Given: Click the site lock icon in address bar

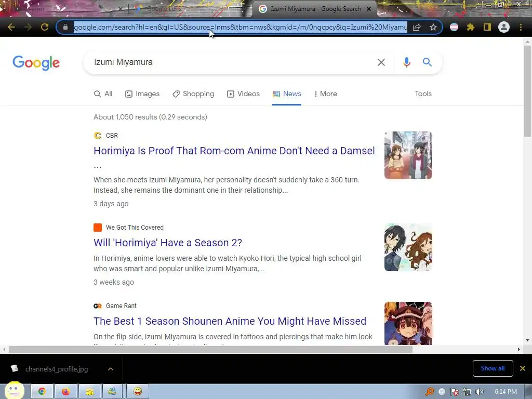Looking at the screenshot, I should [65, 27].
